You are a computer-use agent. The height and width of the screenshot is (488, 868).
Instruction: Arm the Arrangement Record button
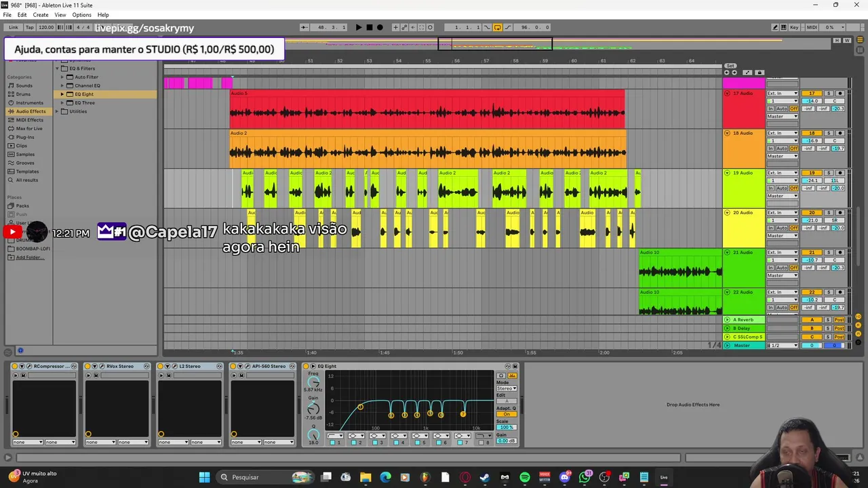click(x=380, y=27)
